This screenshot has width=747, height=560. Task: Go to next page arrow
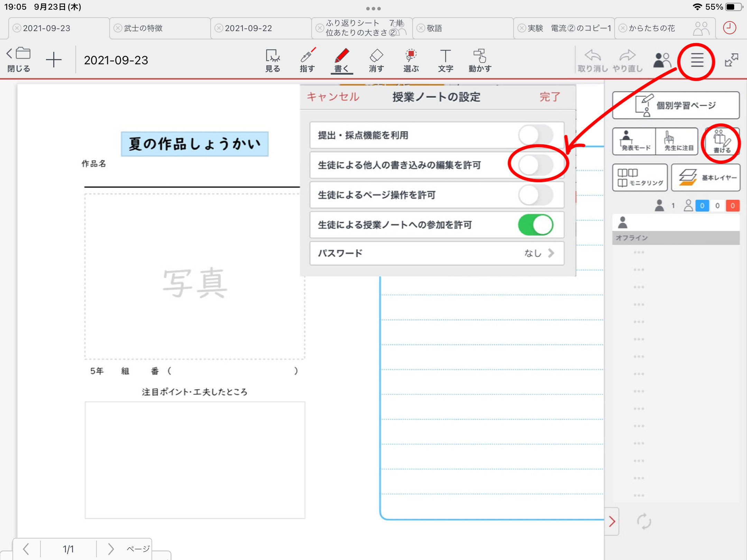click(111, 549)
